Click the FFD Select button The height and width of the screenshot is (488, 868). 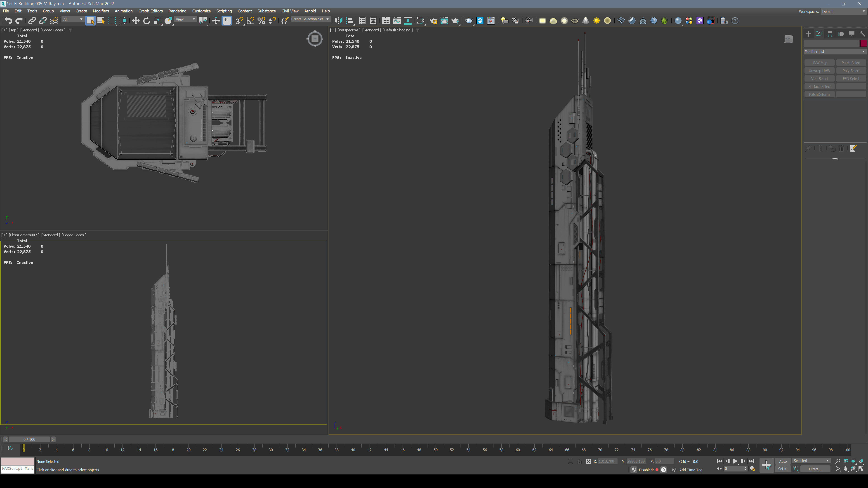[851, 78]
